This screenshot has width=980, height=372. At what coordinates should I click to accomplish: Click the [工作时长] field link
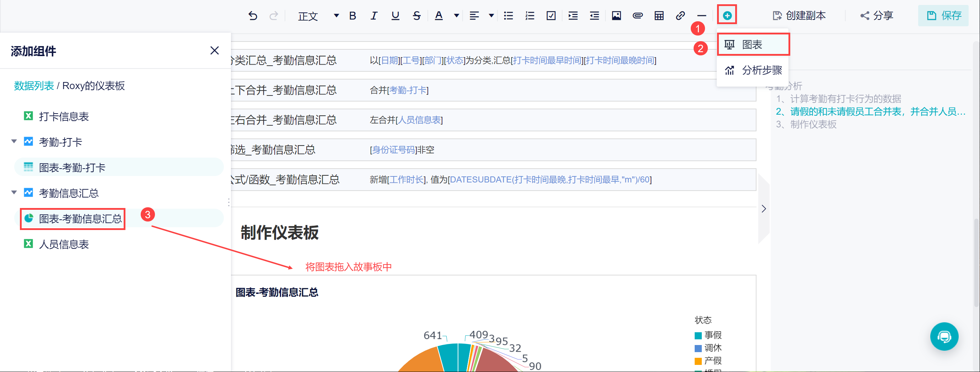click(407, 179)
